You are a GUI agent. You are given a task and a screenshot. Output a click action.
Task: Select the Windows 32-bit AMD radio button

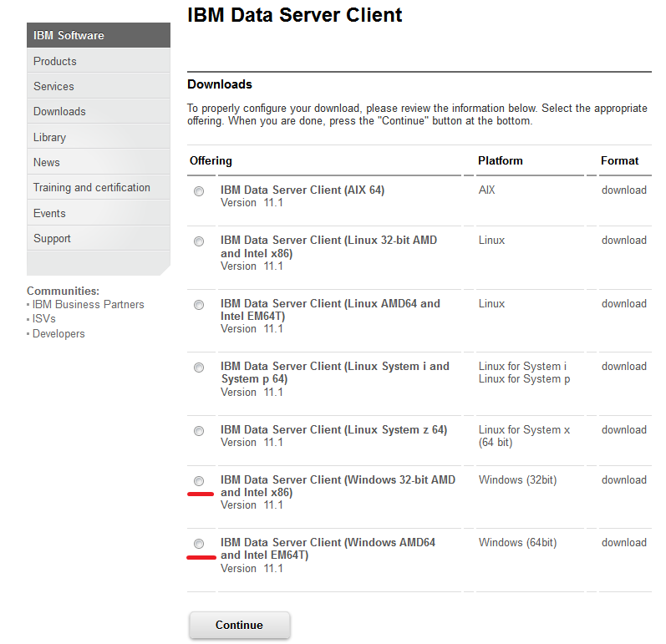pyautogui.click(x=199, y=481)
